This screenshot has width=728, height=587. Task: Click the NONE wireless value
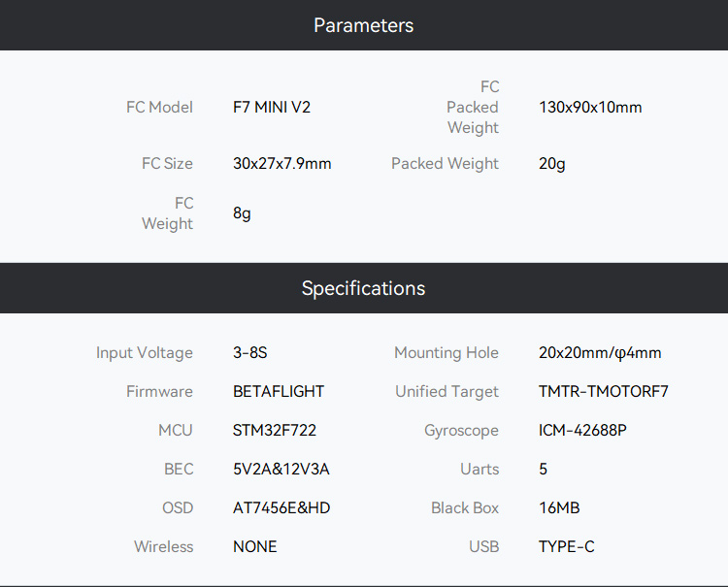tap(255, 546)
